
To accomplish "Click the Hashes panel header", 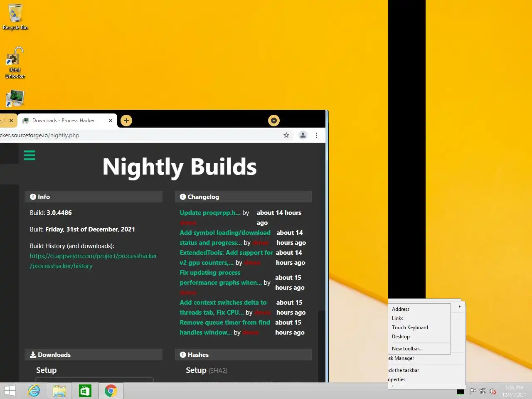I will [244, 355].
